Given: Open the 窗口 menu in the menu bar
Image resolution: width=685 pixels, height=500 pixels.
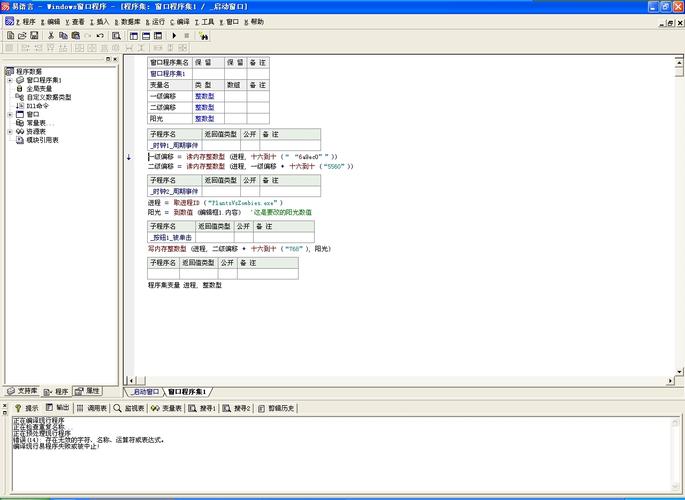Looking at the screenshot, I should pyautogui.click(x=229, y=21).
